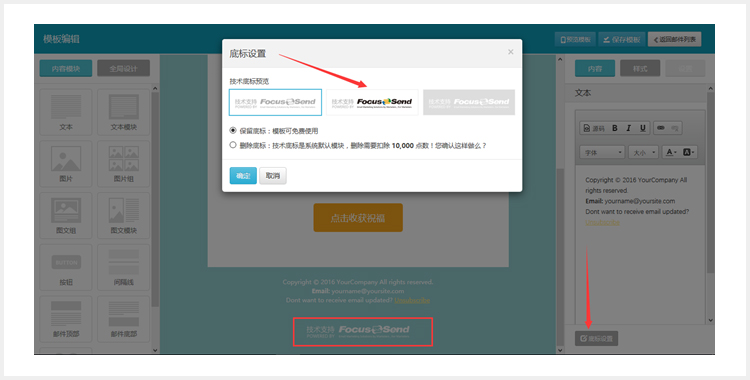The height and width of the screenshot is (380, 750).
Task: Remove hyperlink with the unlink icon
Action: click(x=674, y=128)
